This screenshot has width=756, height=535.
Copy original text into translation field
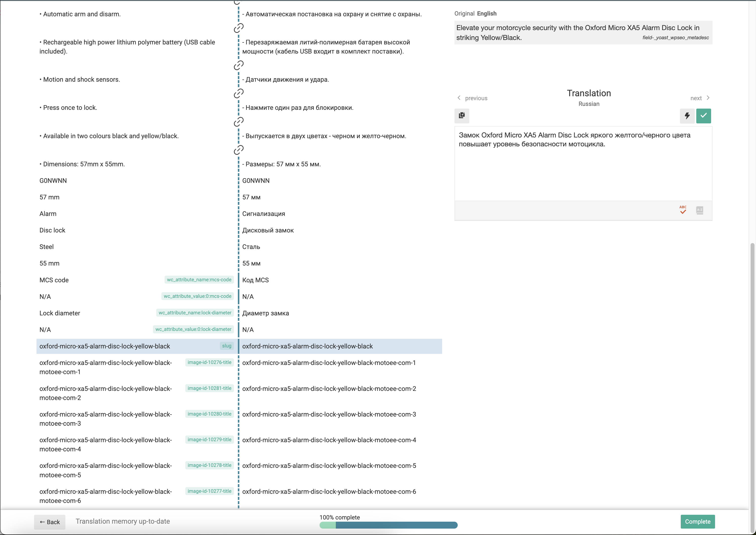tap(462, 116)
